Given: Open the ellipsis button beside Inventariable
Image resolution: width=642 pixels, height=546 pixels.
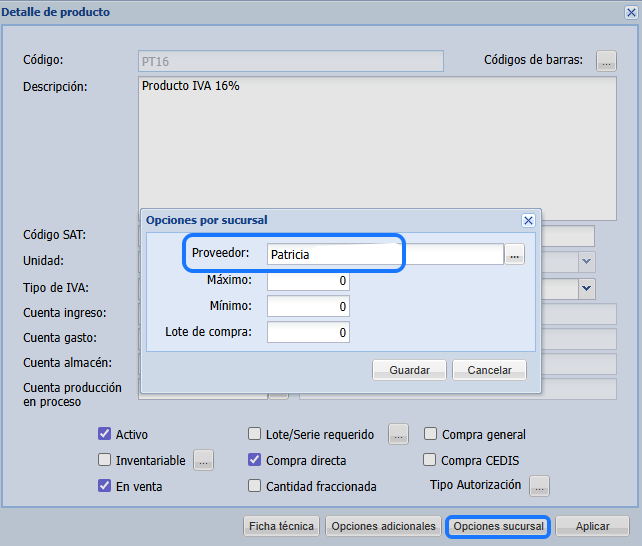Looking at the screenshot, I should coord(203,461).
